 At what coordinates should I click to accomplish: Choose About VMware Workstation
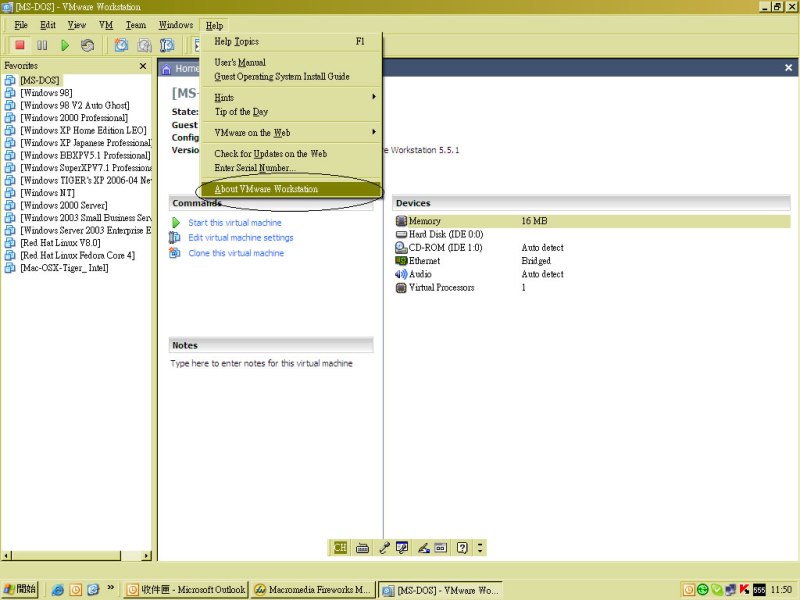click(291, 189)
